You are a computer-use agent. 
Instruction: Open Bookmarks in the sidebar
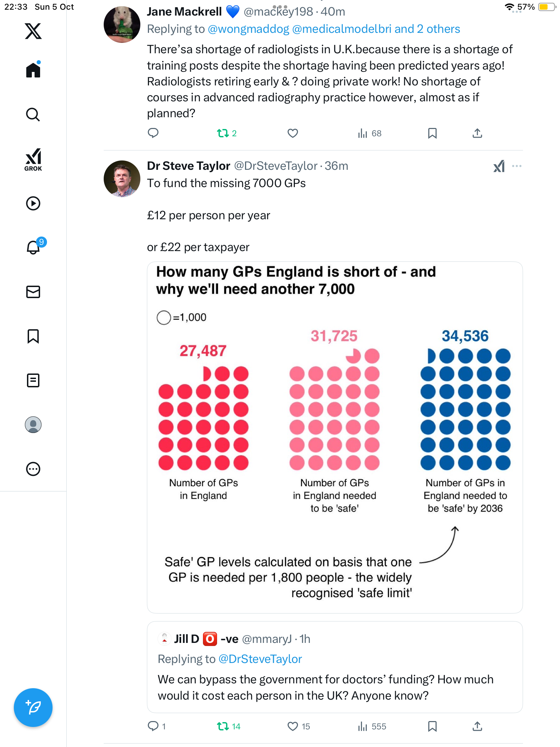(33, 336)
